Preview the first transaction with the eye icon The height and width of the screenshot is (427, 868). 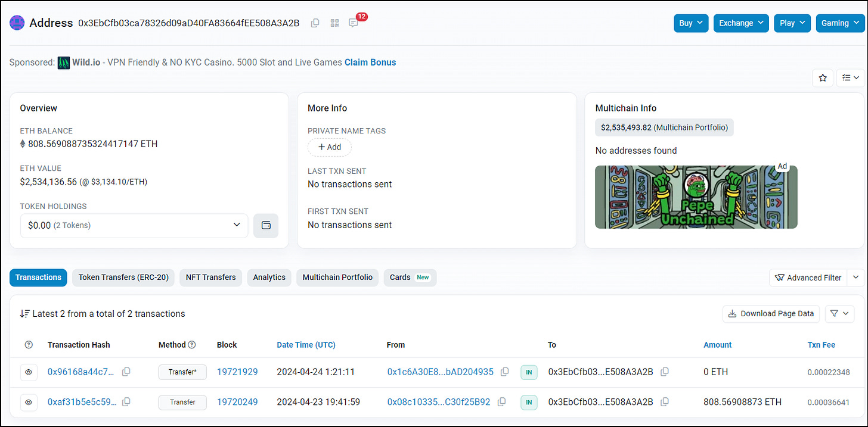29,372
